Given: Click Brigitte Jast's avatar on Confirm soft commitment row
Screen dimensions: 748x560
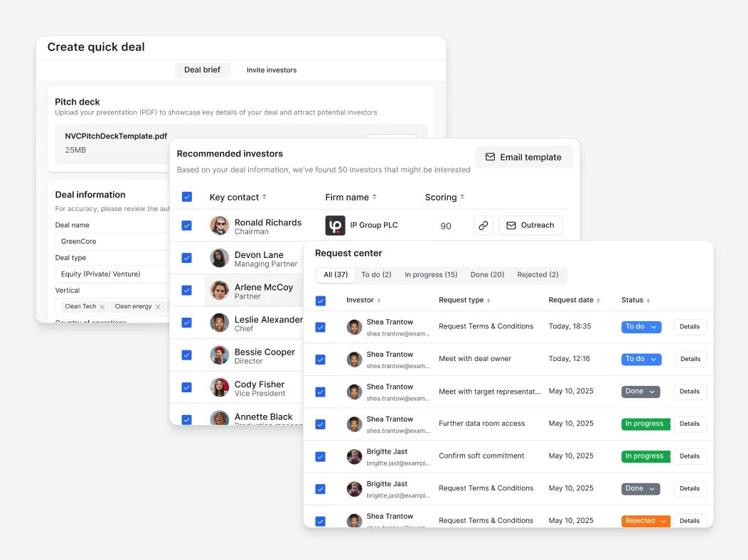Looking at the screenshot, I should [x=354, y=456].
